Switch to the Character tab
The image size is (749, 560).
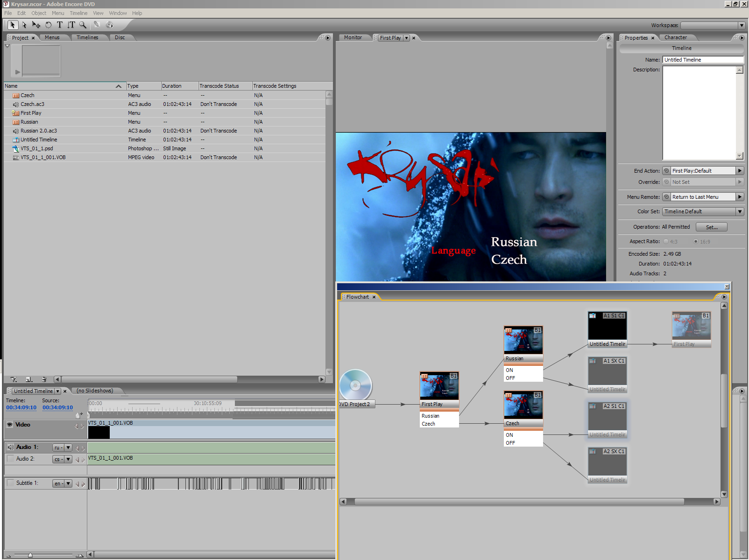[676, 37]
